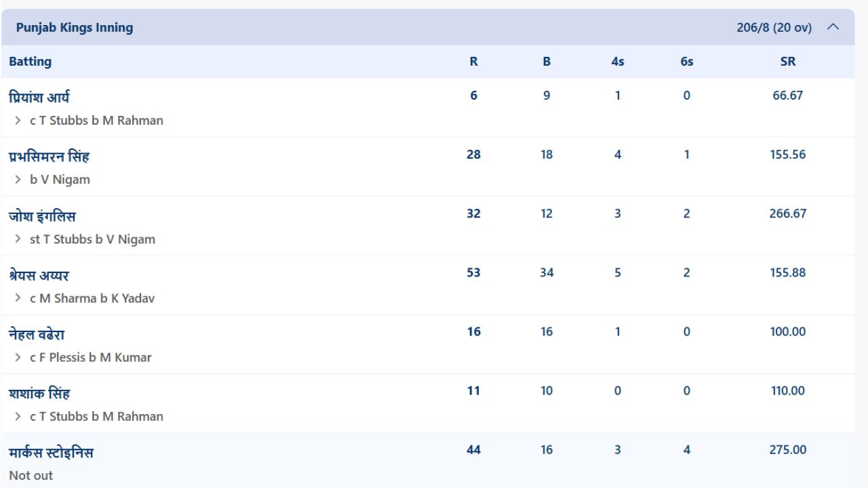Click the 206/8 (20 ov) score summary
Screen dimensions: 868x488
(x=774, y=28)
